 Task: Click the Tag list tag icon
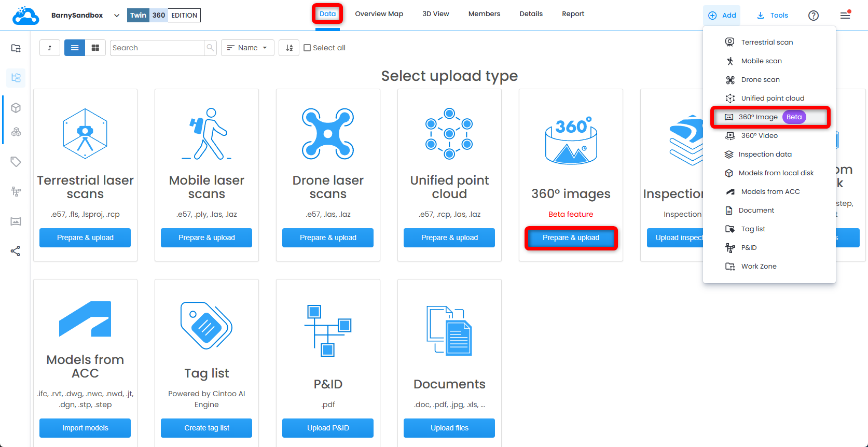coord(206,326)
